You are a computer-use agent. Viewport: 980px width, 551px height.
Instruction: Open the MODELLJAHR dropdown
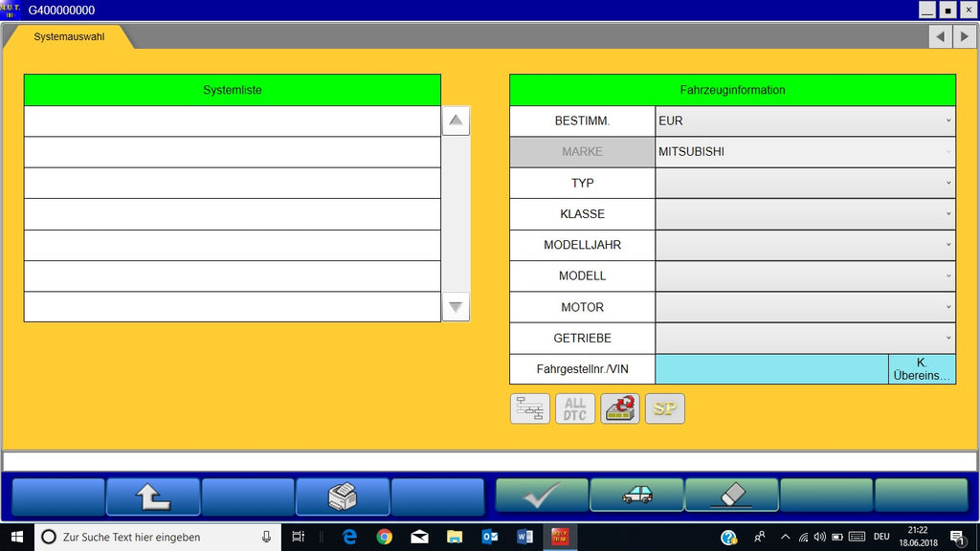click(805, 245)
